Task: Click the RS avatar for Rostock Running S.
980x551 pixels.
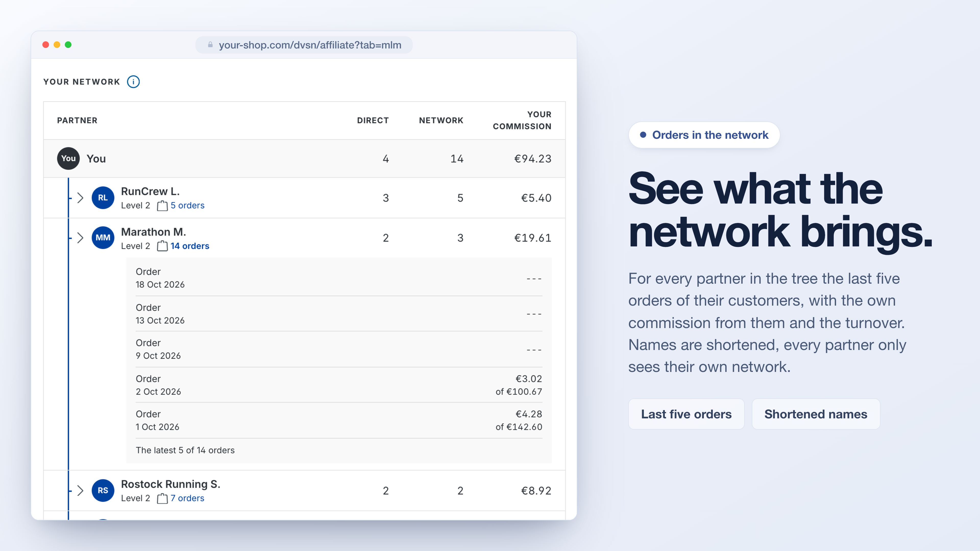Action: point(103,491)
